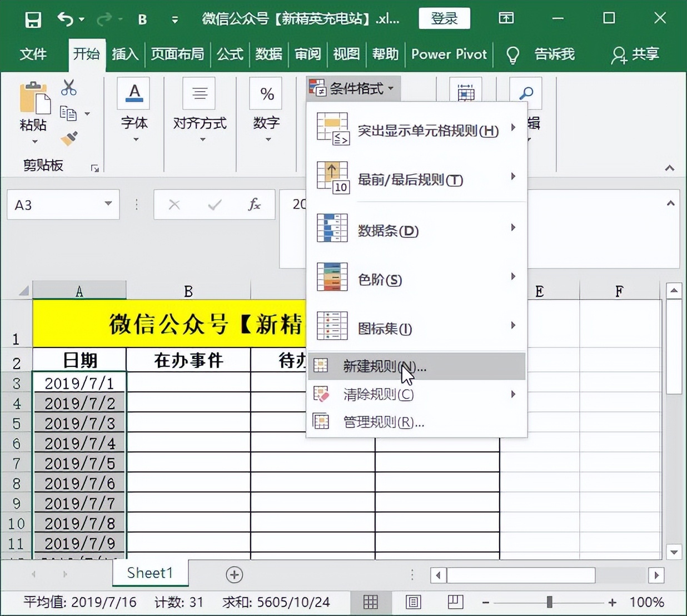Open the Name Box dropdown arrow
687x616 pixels.
pyautogui.click(x=108, y=204)
